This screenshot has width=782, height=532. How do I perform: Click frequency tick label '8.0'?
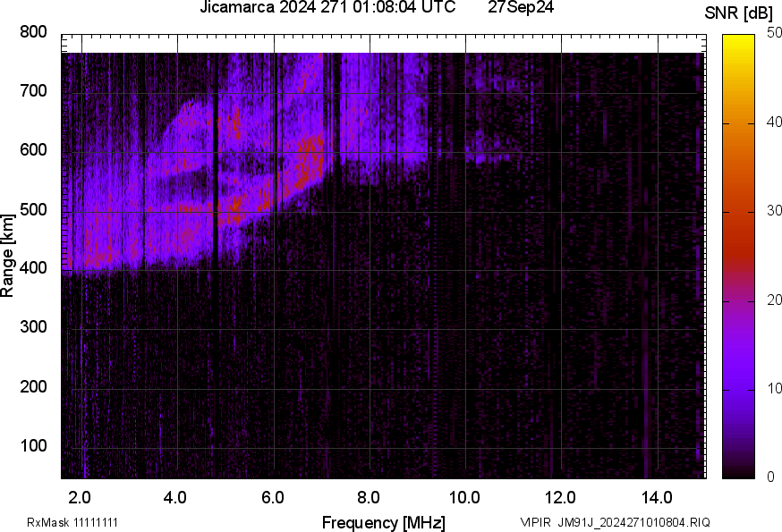pos(368,498)
